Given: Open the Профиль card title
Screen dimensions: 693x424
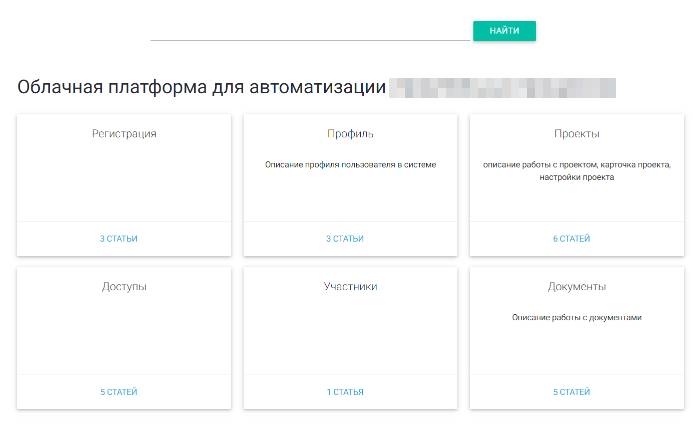Looking at the screenshot, I should tap(350, 133).
